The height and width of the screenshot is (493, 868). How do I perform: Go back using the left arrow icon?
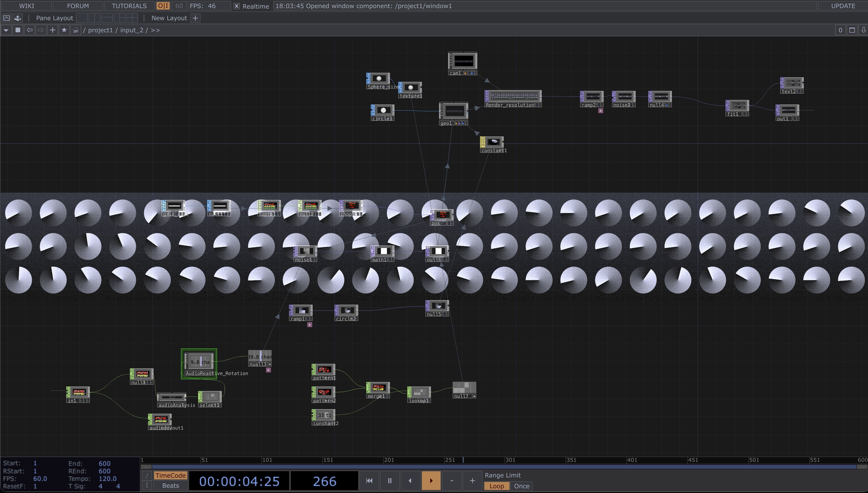click(29, 30)
